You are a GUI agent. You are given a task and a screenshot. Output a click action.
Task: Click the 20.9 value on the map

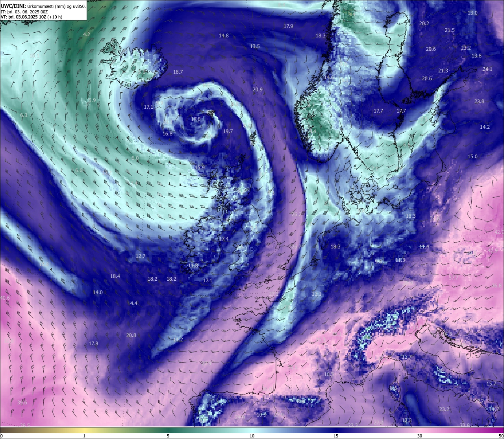pos(258,90)
